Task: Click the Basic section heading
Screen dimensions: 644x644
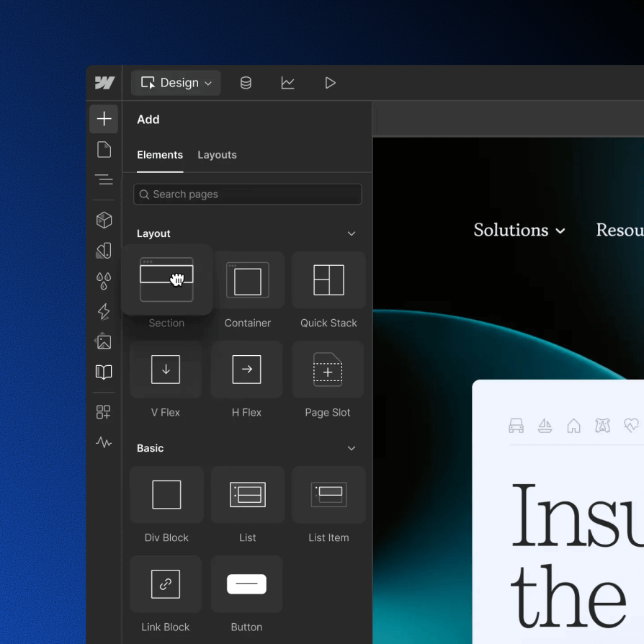Action: pyautogui.click(x=150, y=448)
